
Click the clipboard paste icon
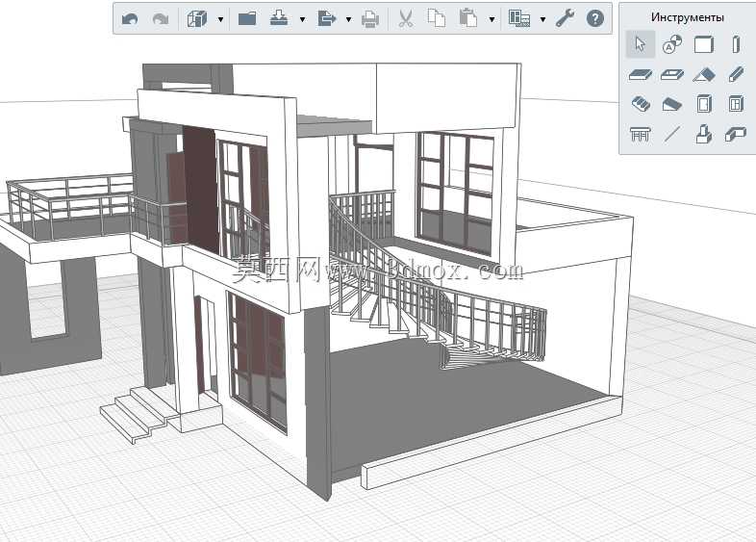point(467,19)
